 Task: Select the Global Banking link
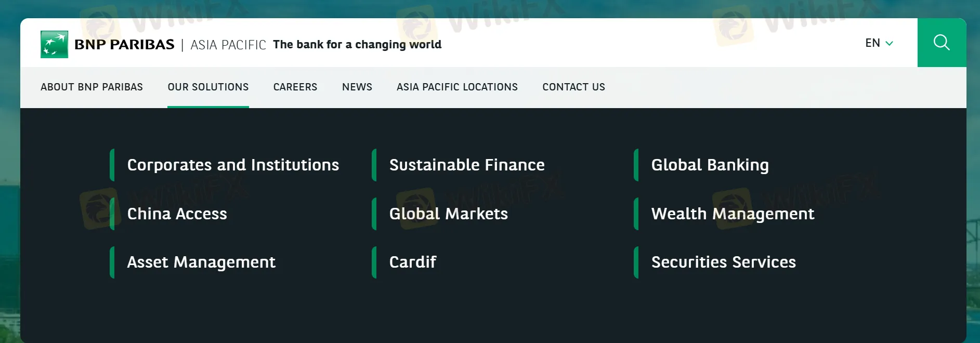710,165
